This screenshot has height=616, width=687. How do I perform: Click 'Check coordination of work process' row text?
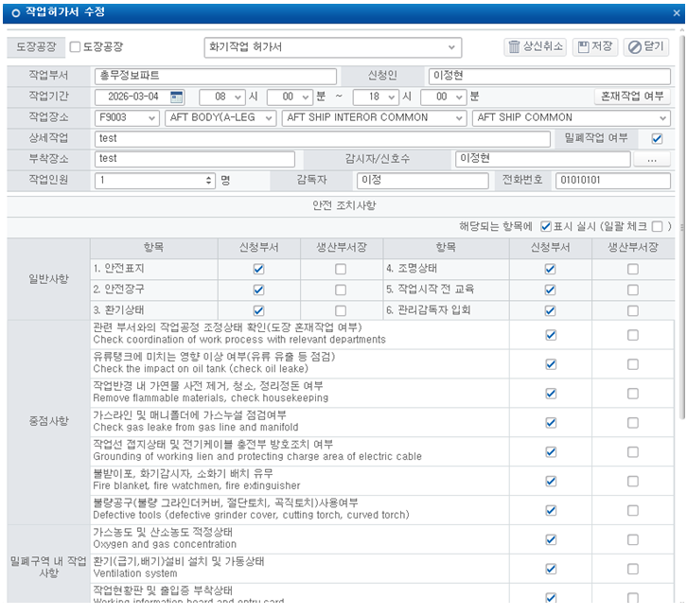pyautogui.click(x=239, y=340)
